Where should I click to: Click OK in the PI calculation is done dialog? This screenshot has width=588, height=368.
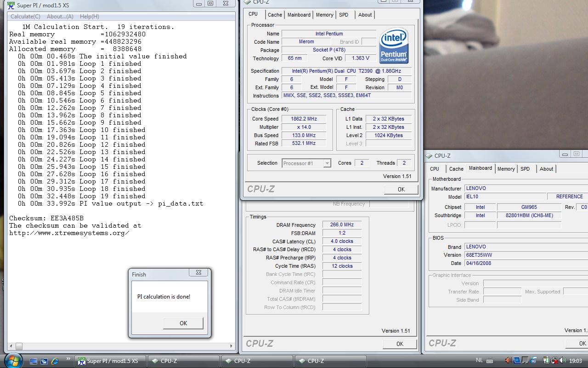coord(183,323)
